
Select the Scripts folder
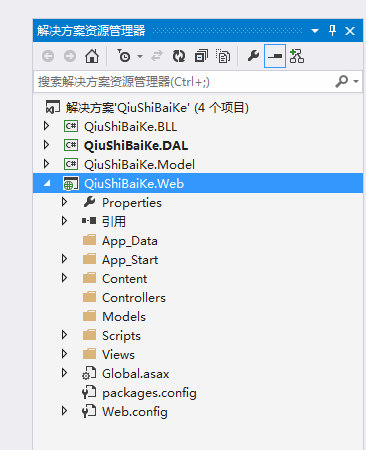(x=121, y=336)
